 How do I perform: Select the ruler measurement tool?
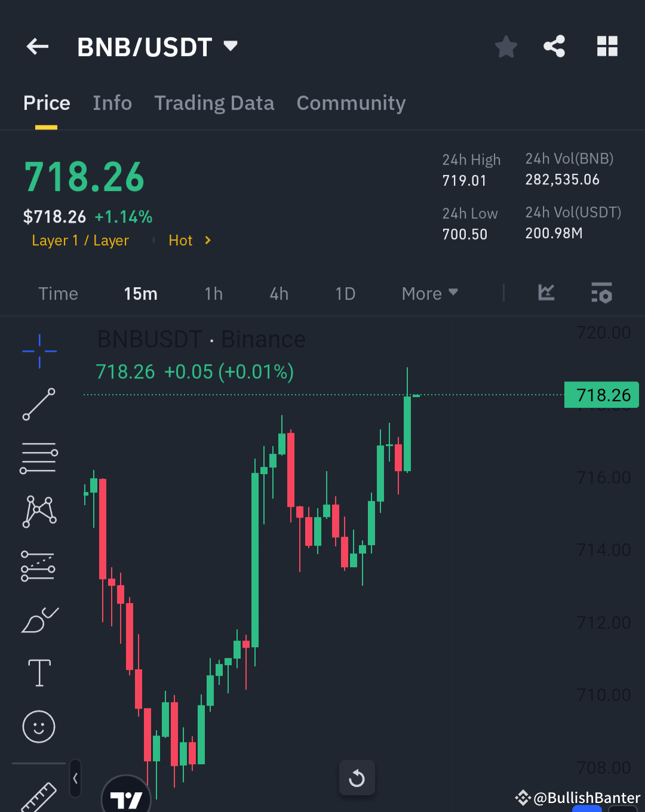click(39, 797)
